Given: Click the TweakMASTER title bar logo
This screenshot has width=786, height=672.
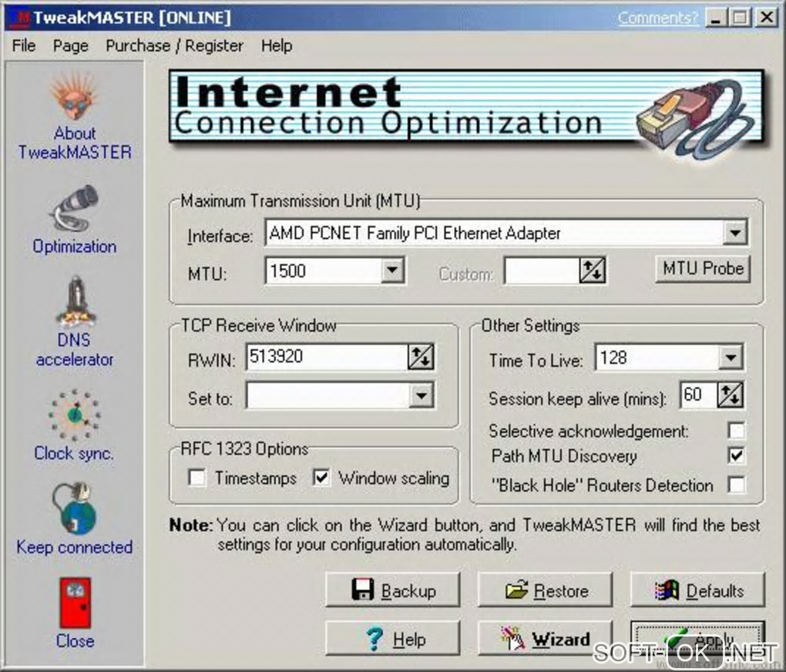Looking at the screenshot, I should 20,18.
